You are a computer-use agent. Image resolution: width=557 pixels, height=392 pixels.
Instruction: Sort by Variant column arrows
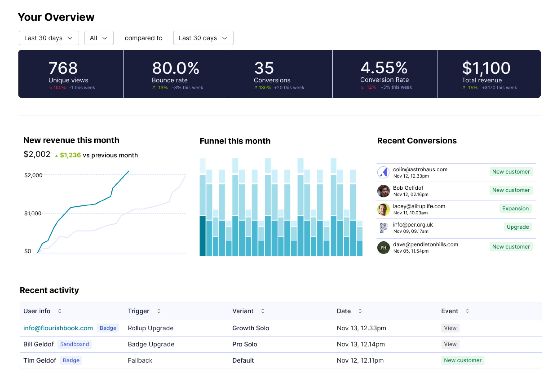(263, 311)
